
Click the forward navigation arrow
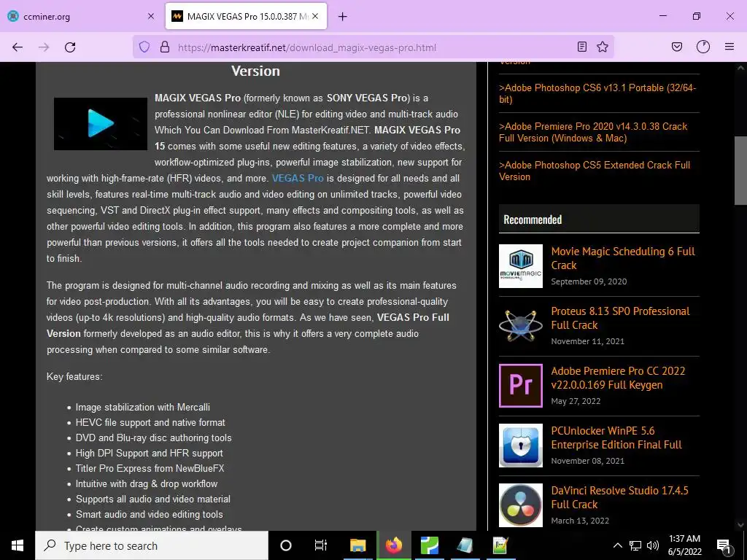(x=44, y=47)
